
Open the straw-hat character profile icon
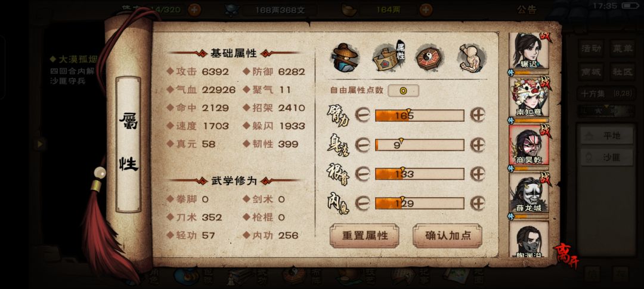tap(345, 57)
